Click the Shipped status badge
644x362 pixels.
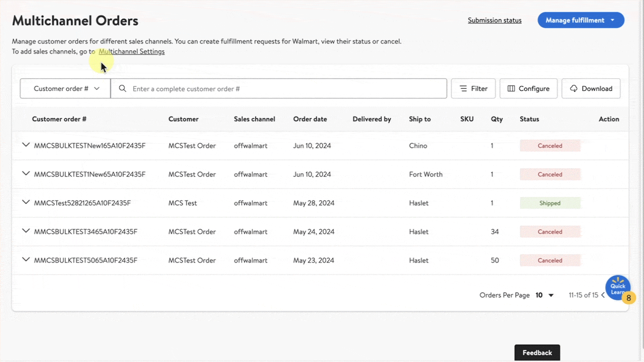(x=550, y=203)
